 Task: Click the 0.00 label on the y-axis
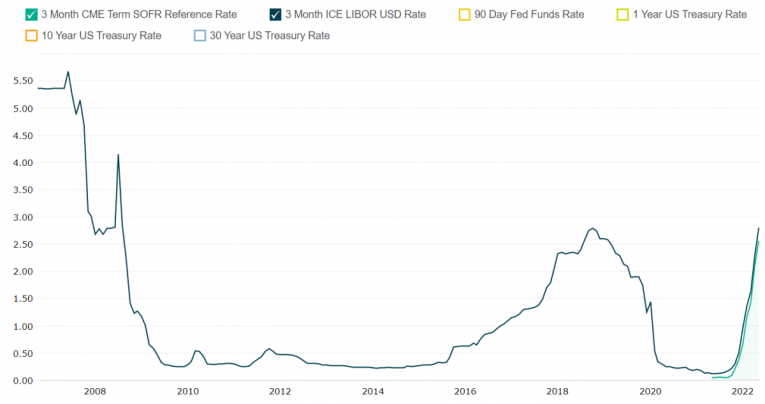pyautogui.click(x=18, y=381)
